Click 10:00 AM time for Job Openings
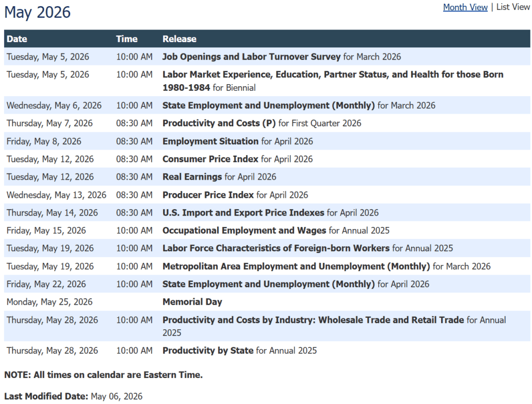Viewport: 532px width, 404px height. point(135,57)
